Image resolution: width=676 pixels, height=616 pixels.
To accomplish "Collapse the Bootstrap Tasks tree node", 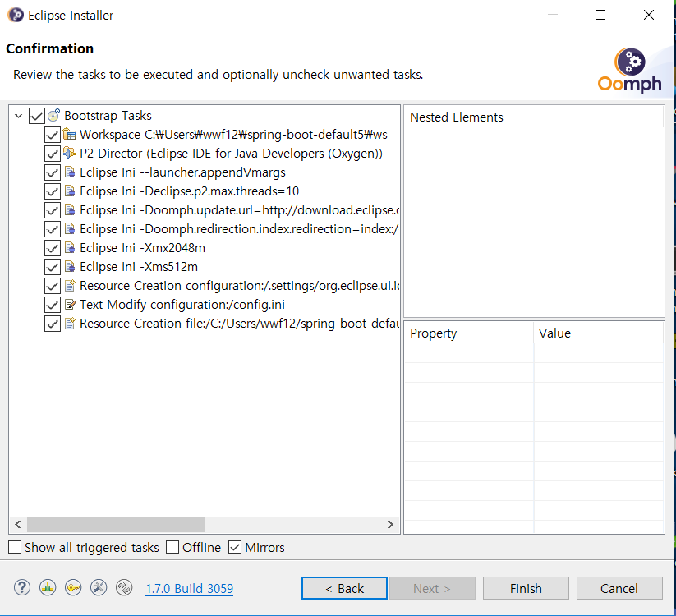I will (x=19, y=116).
